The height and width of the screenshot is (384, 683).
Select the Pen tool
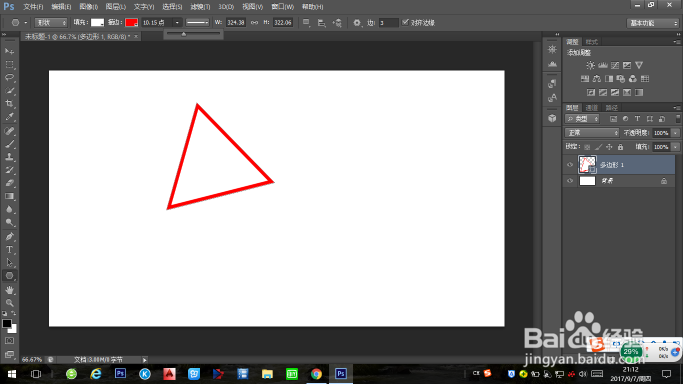(9, 236)
